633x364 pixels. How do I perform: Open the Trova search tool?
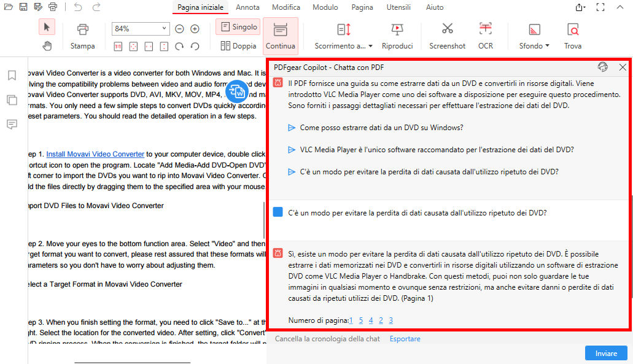[572, 36]
